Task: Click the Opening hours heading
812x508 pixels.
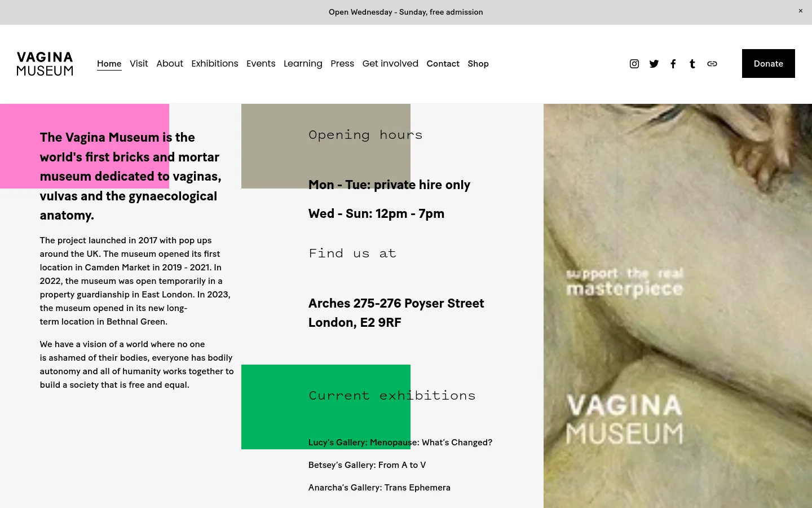Action: [x=365, y=135]
